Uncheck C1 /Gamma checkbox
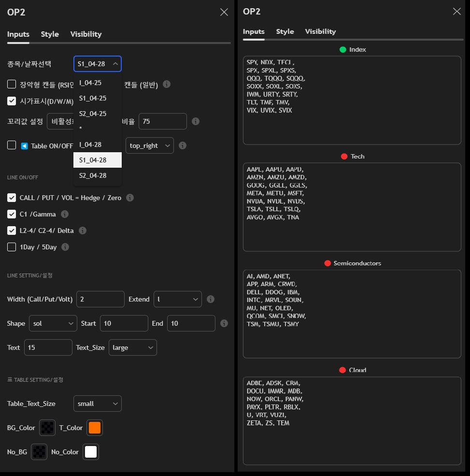Viewport: 470px width, 476px height. (12, 214)
